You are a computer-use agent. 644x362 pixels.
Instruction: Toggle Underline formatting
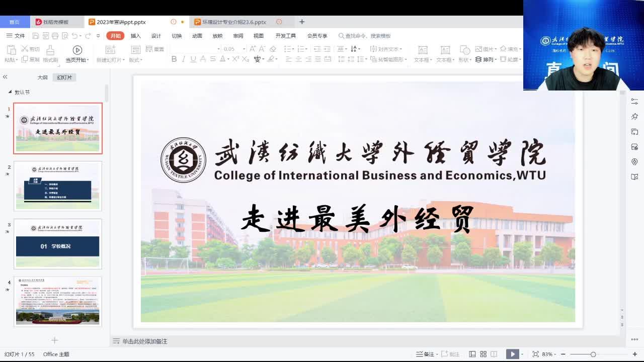click(193, 59)
